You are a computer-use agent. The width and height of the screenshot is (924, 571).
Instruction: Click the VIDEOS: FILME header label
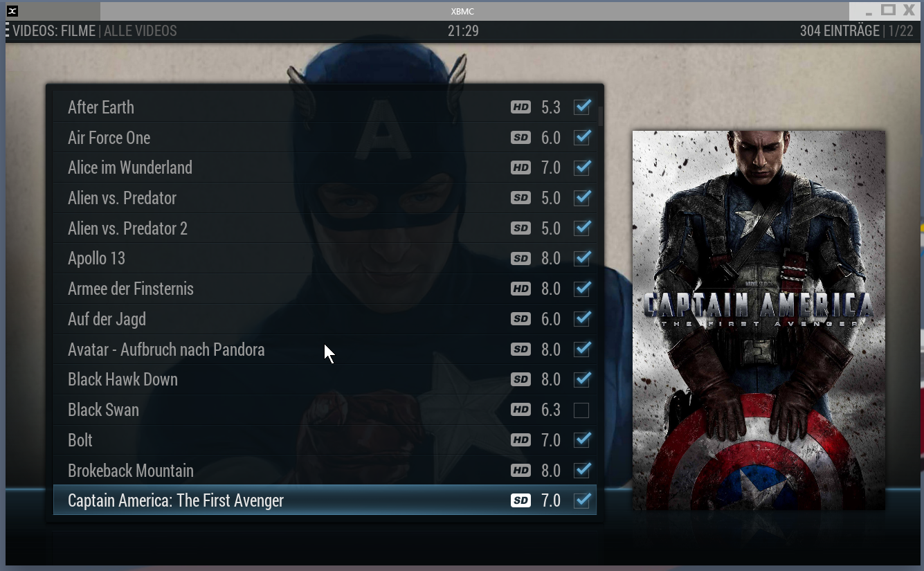(x=54, y=31)
